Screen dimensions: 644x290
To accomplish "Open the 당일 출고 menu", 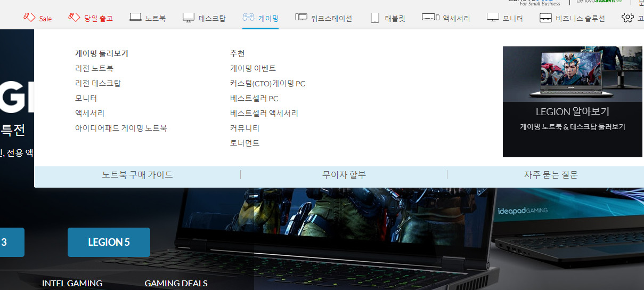I will [99, 19].
